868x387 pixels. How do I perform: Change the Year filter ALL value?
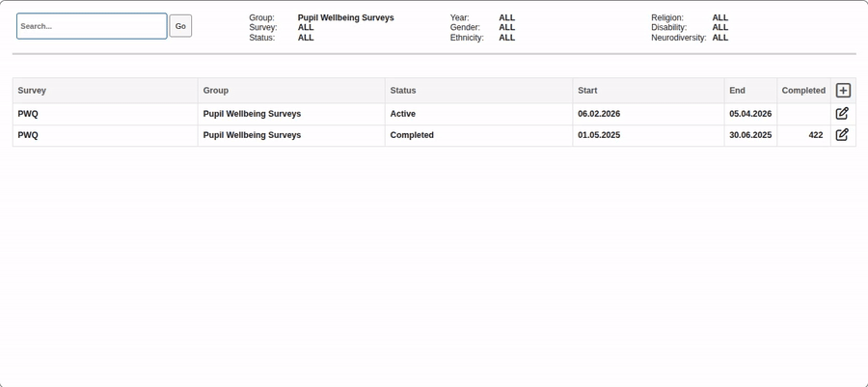[x=506, y=17]
